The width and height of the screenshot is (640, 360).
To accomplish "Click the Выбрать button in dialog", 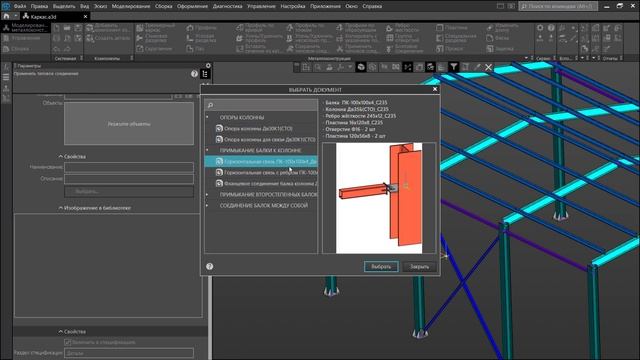I will (381, 267).
